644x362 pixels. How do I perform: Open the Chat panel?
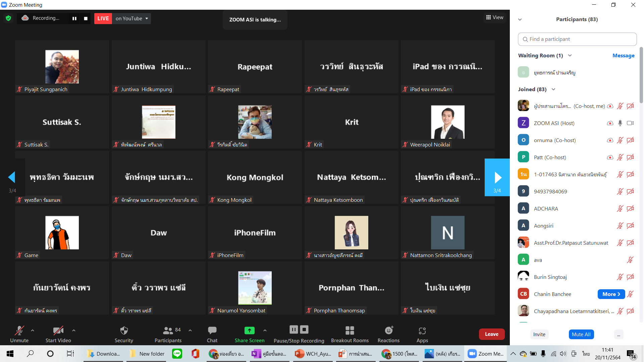(x=212, y=334)
